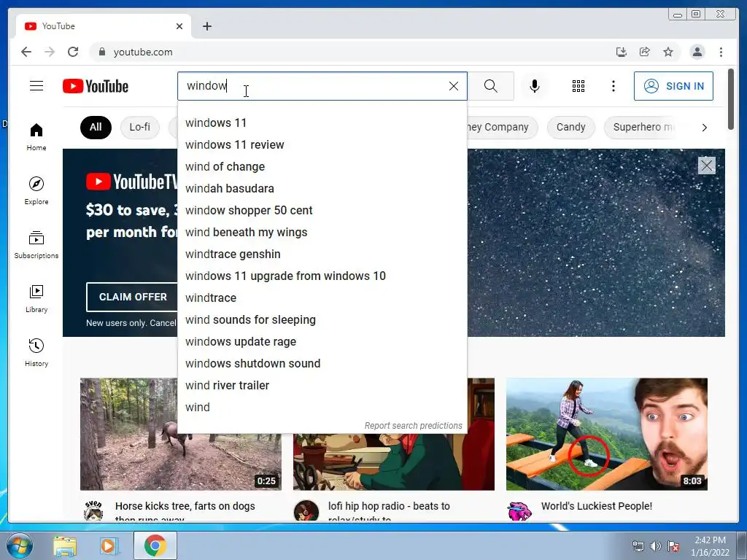Open a new tab with plus button
The width and height of the screenshot is (747, 560).
(206, 26)
